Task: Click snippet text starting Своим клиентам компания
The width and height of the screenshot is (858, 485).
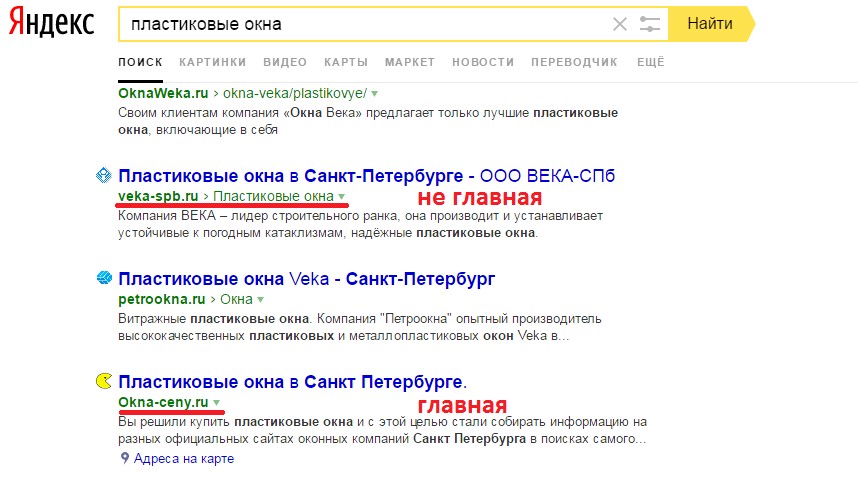Action: click(368, 121)
